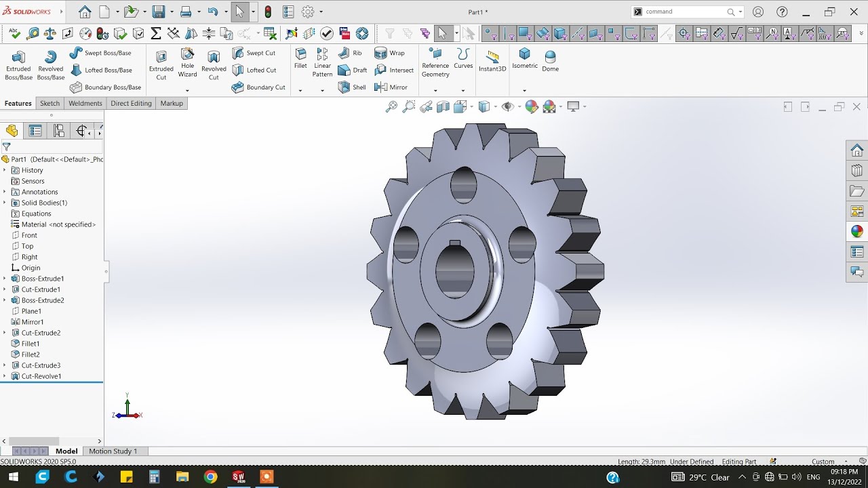Open the Windows Start menu
This screenshot has height=488, width=868.
click(x=13, y=477)
